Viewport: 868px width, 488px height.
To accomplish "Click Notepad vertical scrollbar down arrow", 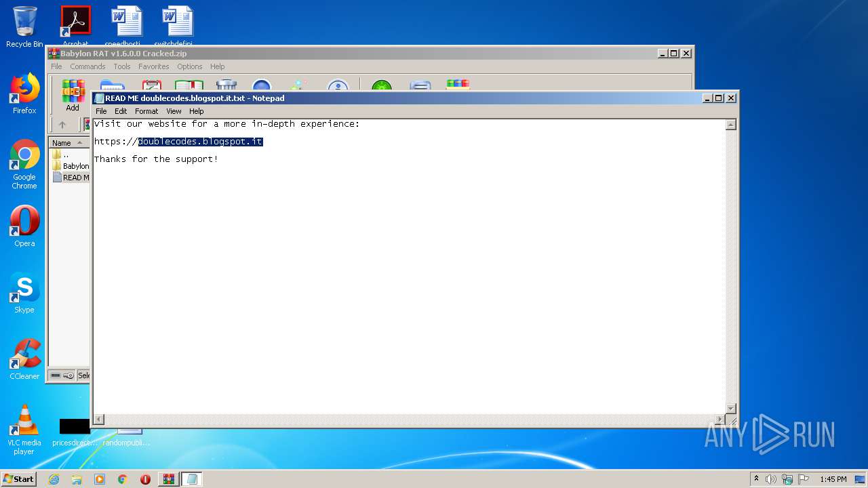I will (731, 408).
